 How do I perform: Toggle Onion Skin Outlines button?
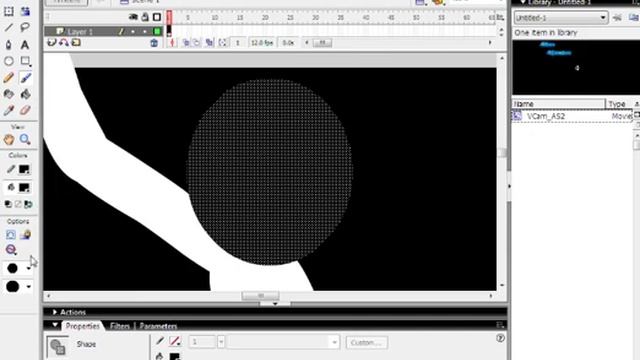[x=197, y=43]
